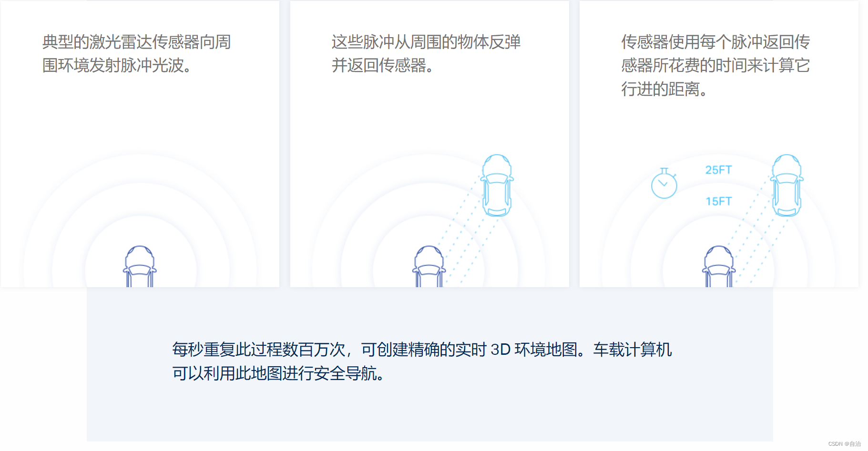
Task: Expand the second panel about pulse reflection
Action: pyautogui.click(x=429, y=143)
